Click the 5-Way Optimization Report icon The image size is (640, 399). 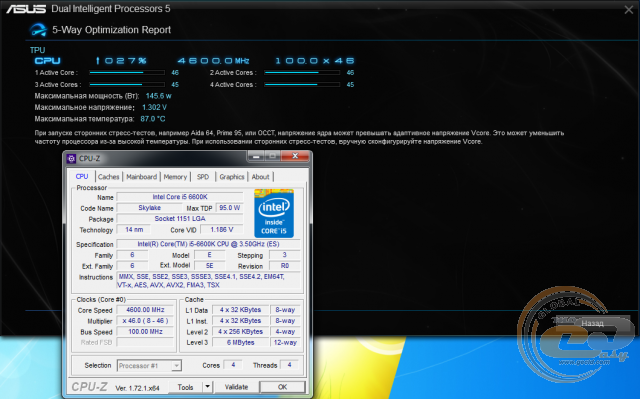(38, 30)
